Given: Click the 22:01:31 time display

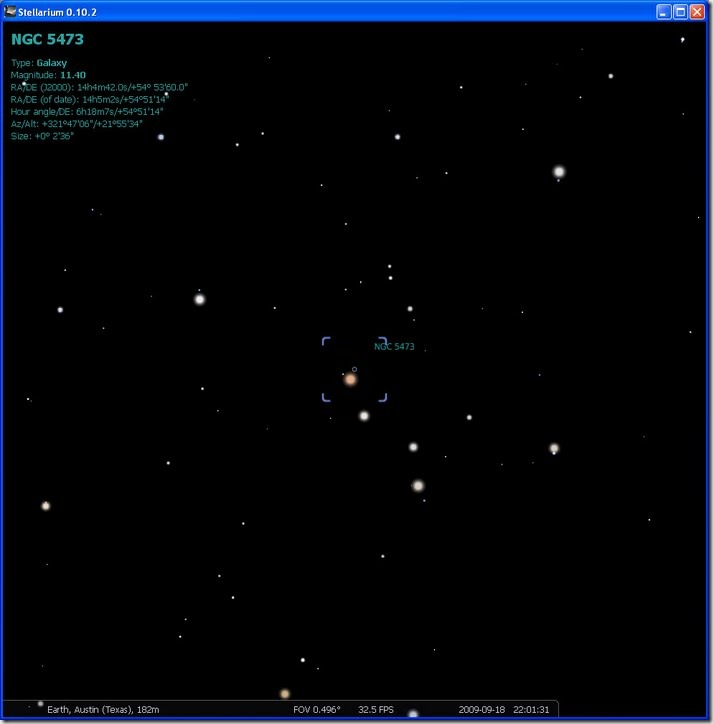Looking at the screenshot, I should (x=531, y=709).
